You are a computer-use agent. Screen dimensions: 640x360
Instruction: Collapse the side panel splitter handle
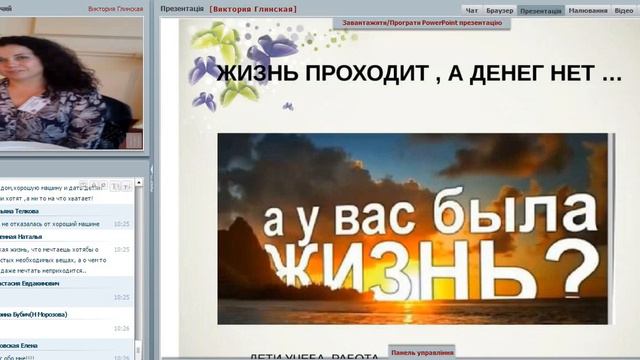tap(151, 178)
